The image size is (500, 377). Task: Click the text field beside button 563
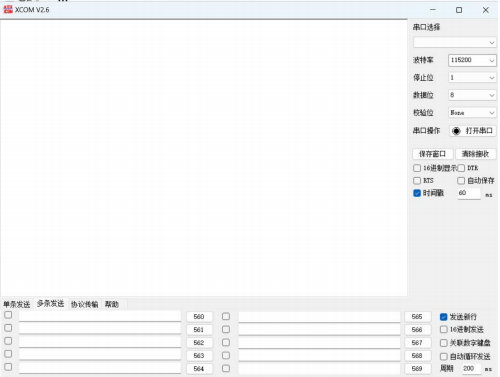[x=100, y=355]
